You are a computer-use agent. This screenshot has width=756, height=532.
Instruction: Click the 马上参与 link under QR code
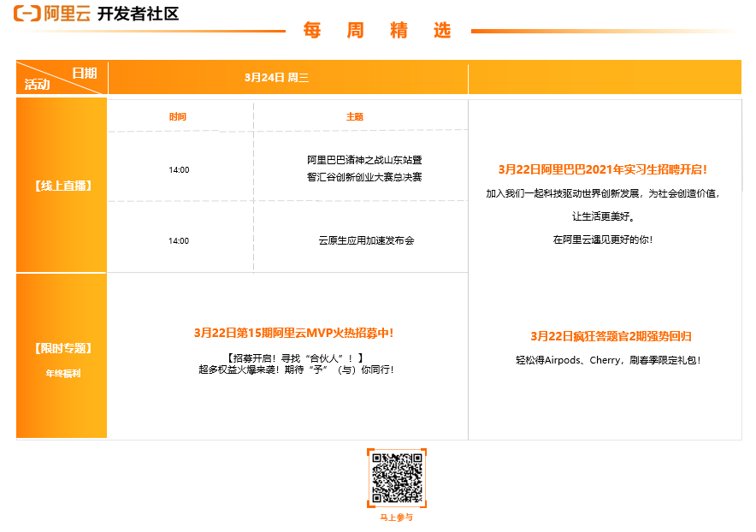point(396,517)
